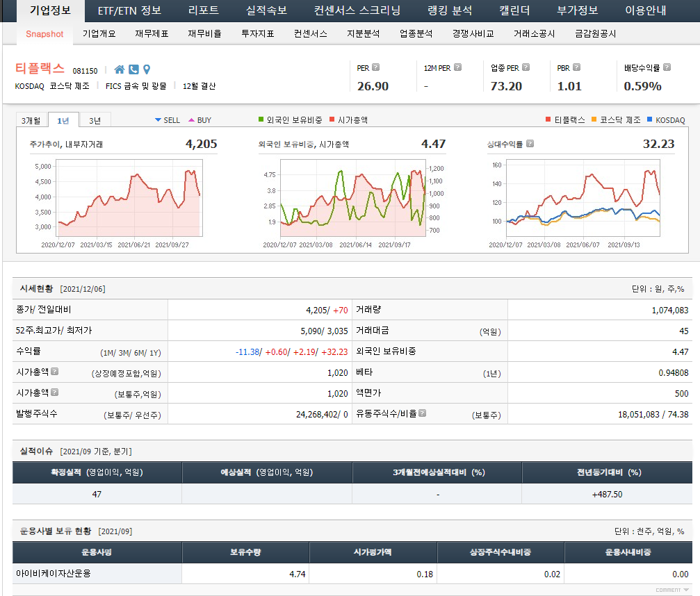The width and height of the screenshot is (700, 596).
Task: Open help icon next to 상대수익률
Action: (x=530, y=144)
